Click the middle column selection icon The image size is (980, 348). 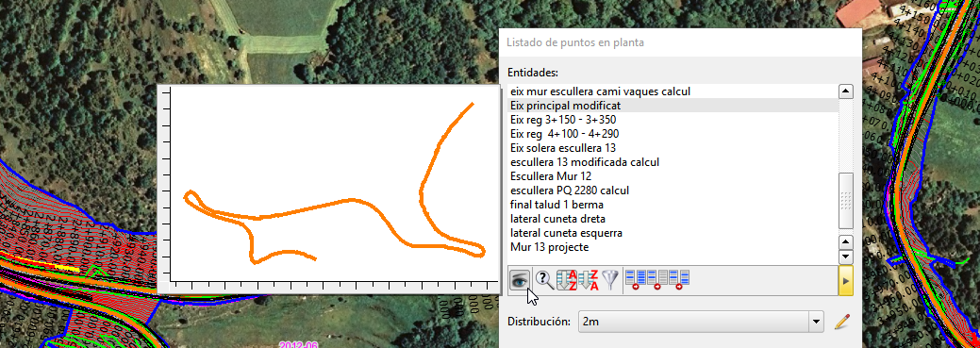coord(656,280)
